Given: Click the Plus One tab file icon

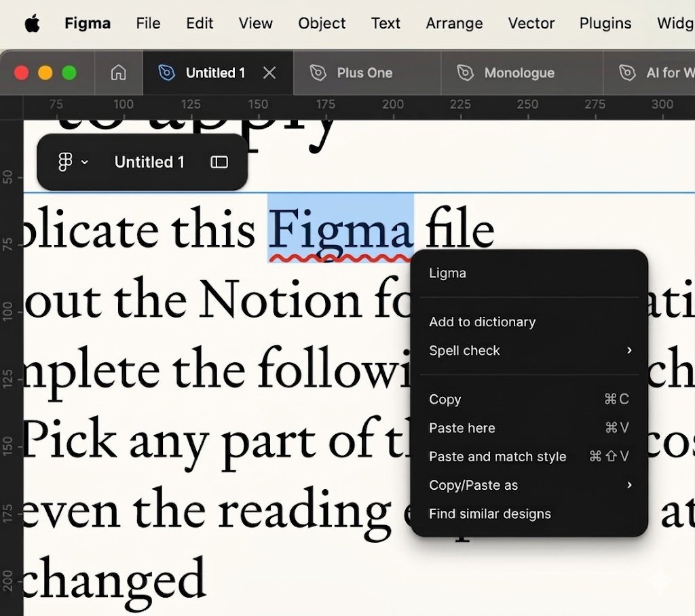Looking at the screenshot, I should point(318,73).
